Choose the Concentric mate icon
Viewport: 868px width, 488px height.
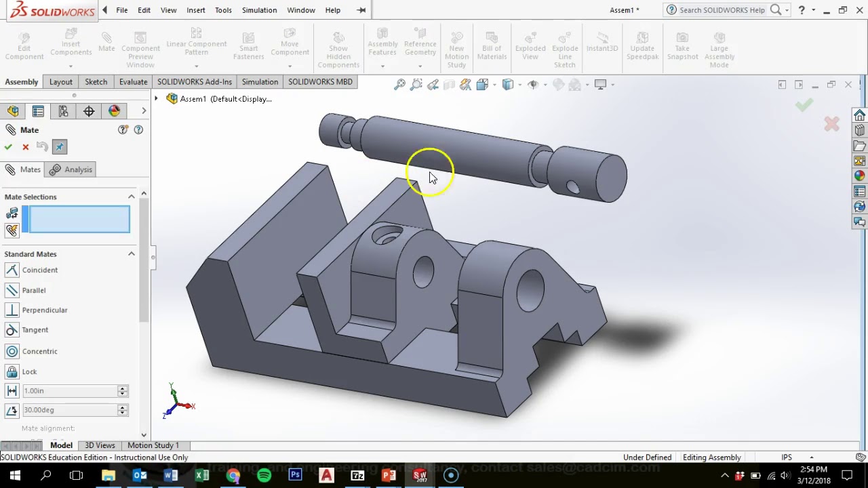[12, 351]
